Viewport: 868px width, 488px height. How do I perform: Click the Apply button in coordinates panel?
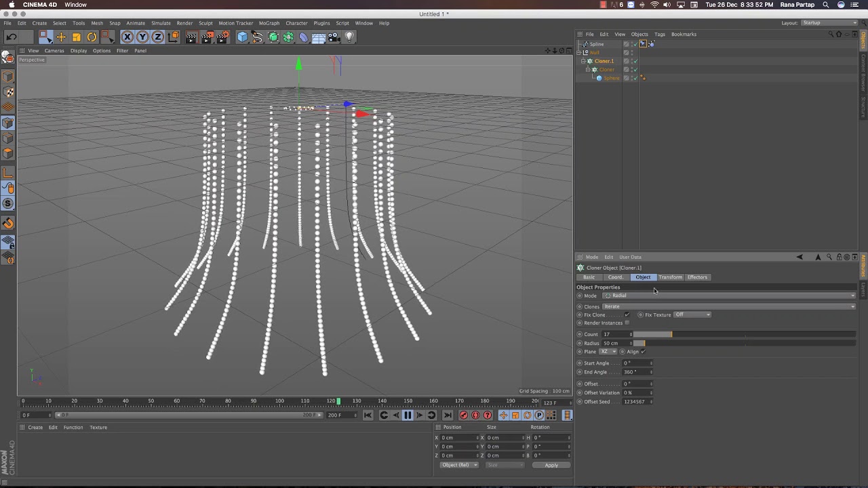click(551, 465)
